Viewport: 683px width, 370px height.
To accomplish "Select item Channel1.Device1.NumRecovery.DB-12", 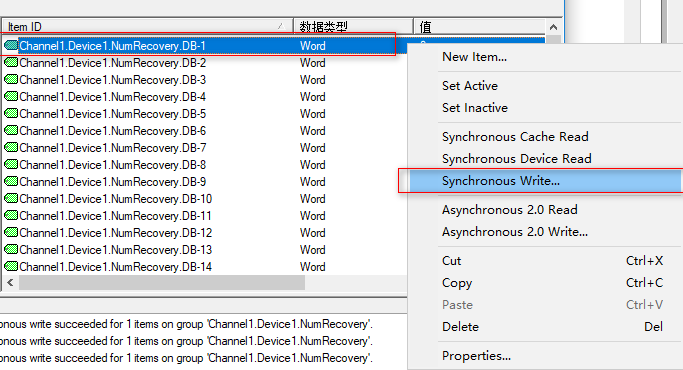I will (115, 232).
